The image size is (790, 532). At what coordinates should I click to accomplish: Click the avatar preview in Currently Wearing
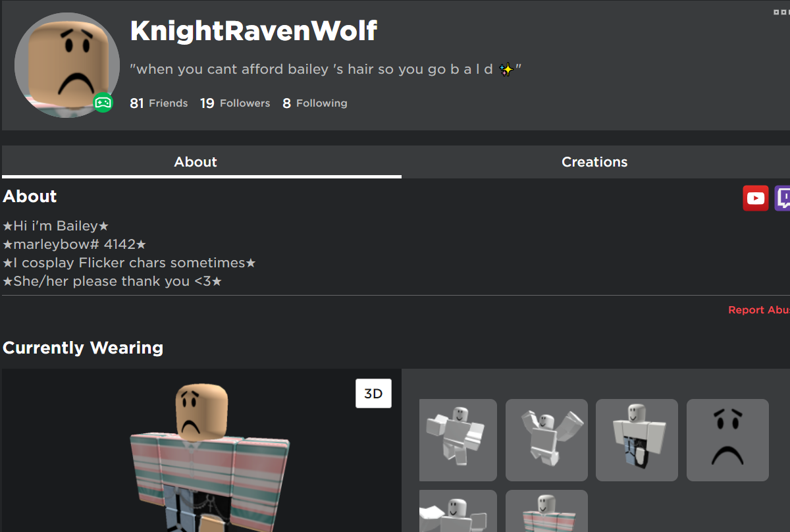(201, 450)
